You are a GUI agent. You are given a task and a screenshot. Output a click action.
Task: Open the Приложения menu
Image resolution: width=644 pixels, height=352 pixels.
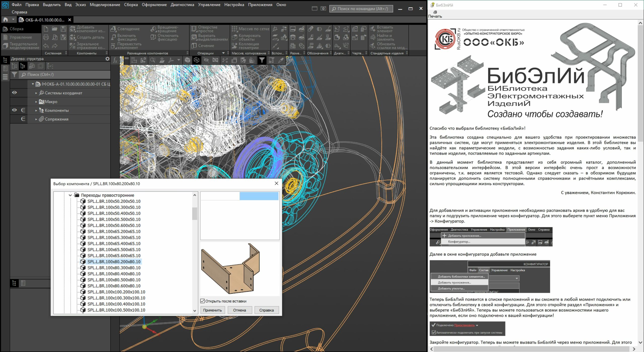click(x=260, y=5)
